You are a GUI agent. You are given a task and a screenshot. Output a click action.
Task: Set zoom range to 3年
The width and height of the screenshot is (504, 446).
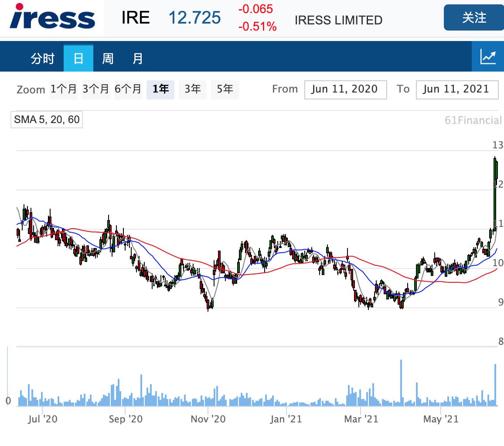click(193, 89)
